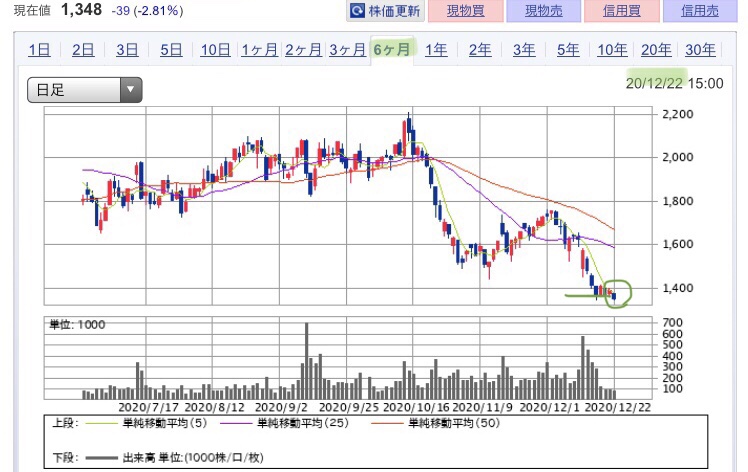Click the 現物買 button
Viewport: 748px width, 472px height.
click(466, 10)
